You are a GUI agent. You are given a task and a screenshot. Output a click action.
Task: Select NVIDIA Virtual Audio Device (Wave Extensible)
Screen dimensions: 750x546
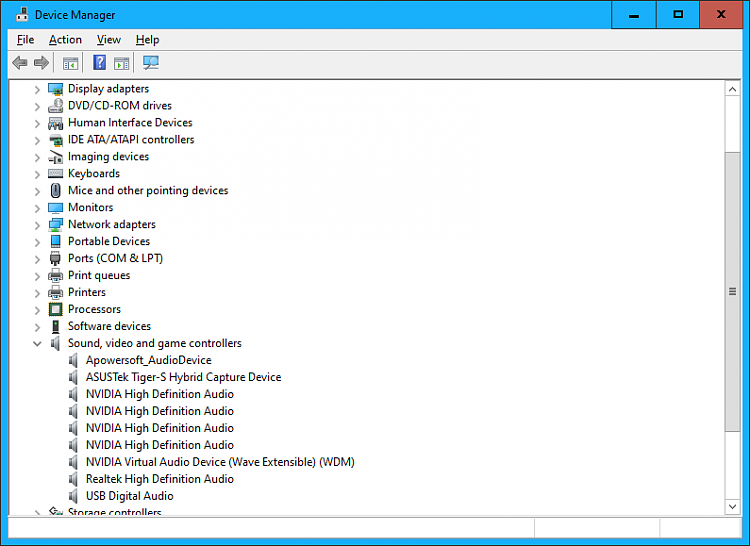pos(220,462)
